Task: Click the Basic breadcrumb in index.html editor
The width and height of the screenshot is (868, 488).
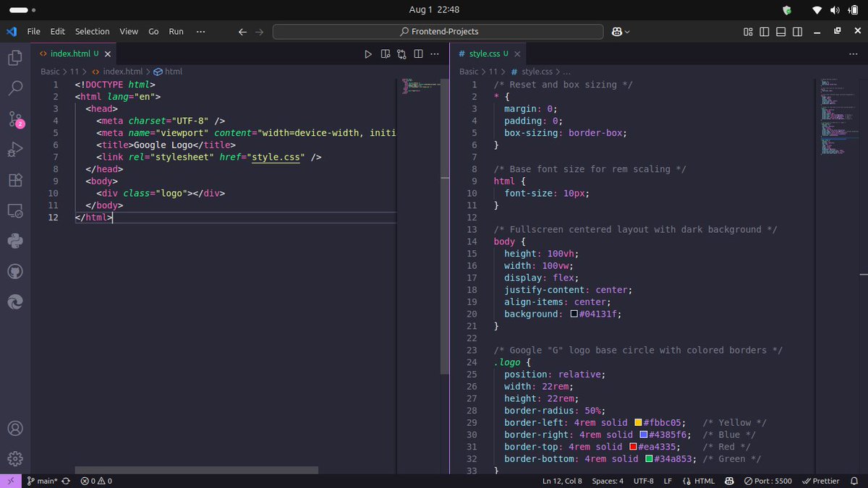Action: click(50, 72)
